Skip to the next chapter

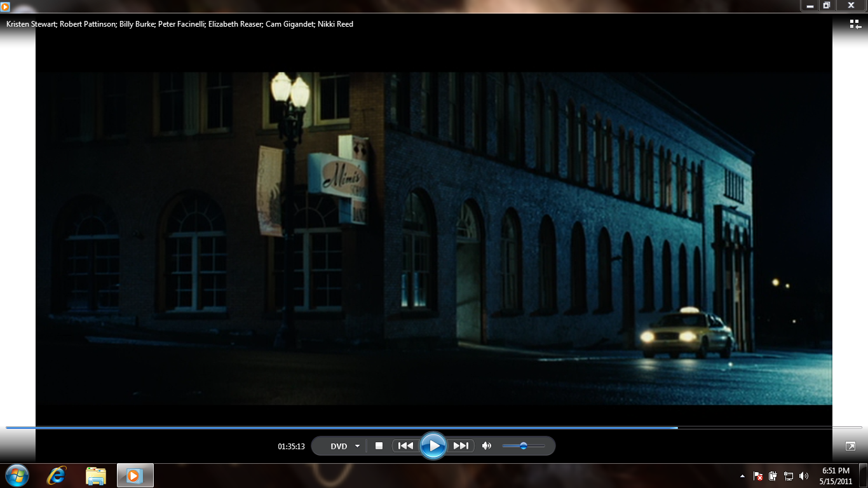tap(461, 445)
